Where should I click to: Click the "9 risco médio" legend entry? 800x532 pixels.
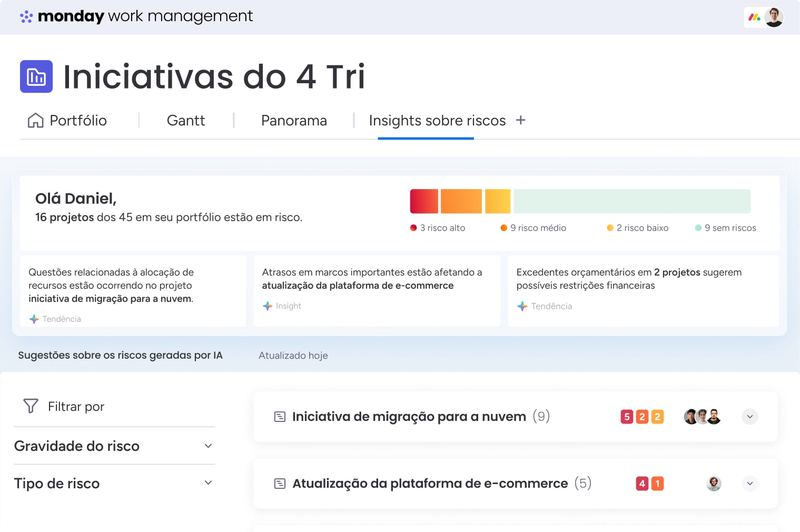click(534, 228)
